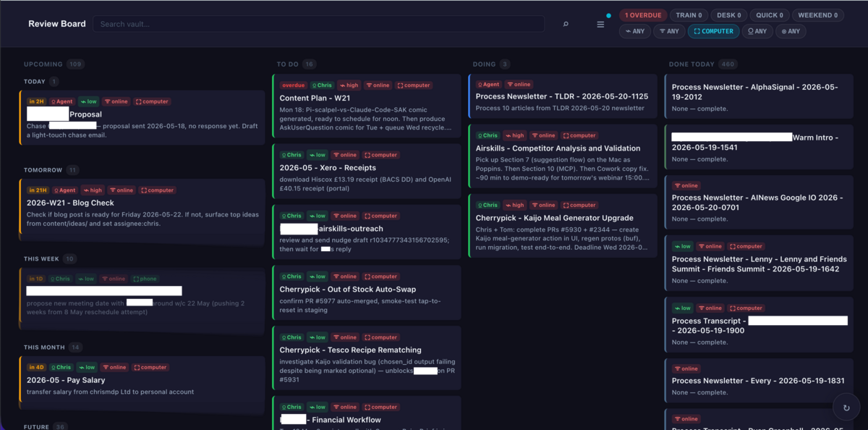This screenshot has height=430, width=868.
Task: Select the DONE TODAY column header
Action: tap(703, 64)
